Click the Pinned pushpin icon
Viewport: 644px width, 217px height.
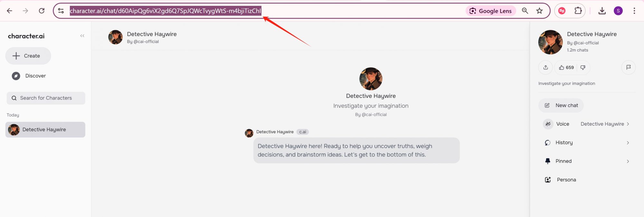[x=548, y=161]
